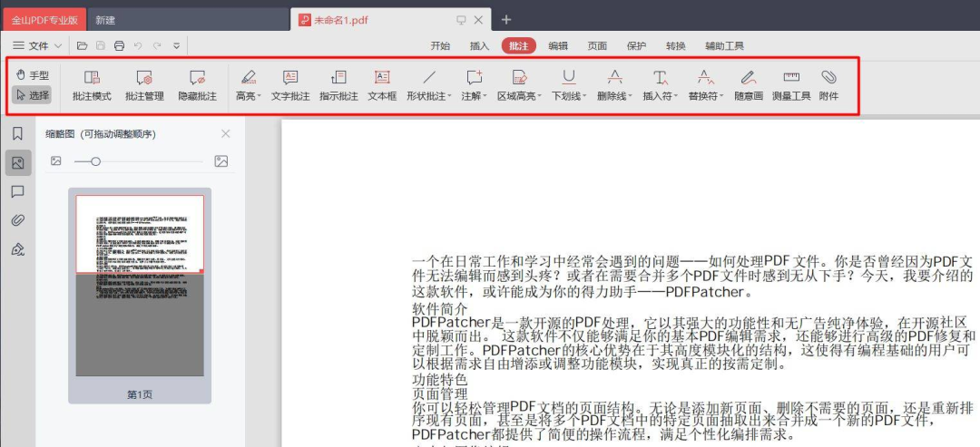The image size is (980, 447).
Task: Expand the quick access toolbar customization arrow
Action: 176,45
